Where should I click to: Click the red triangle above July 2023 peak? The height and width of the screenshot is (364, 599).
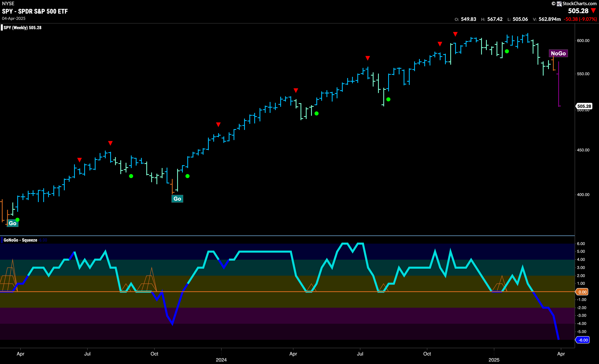(x=110, y=143)
